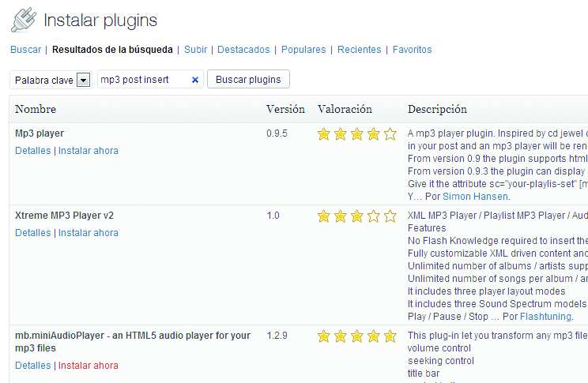Open Detalles for mb.miniAudioPlayer
The width and height of the screenshot is (588, 383).
click(33, 366)
